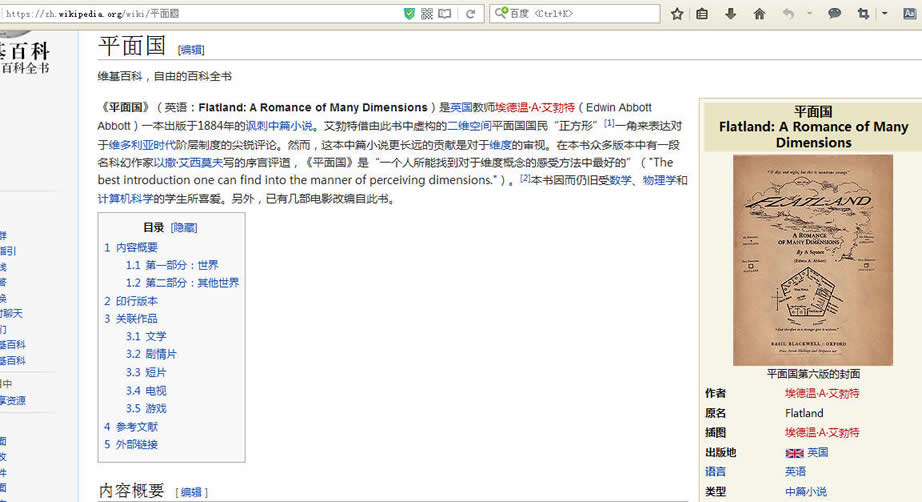Jump to 1.2 第二部分：其他世界
This screenshot has height=502, width=922.
coord(182,283)
